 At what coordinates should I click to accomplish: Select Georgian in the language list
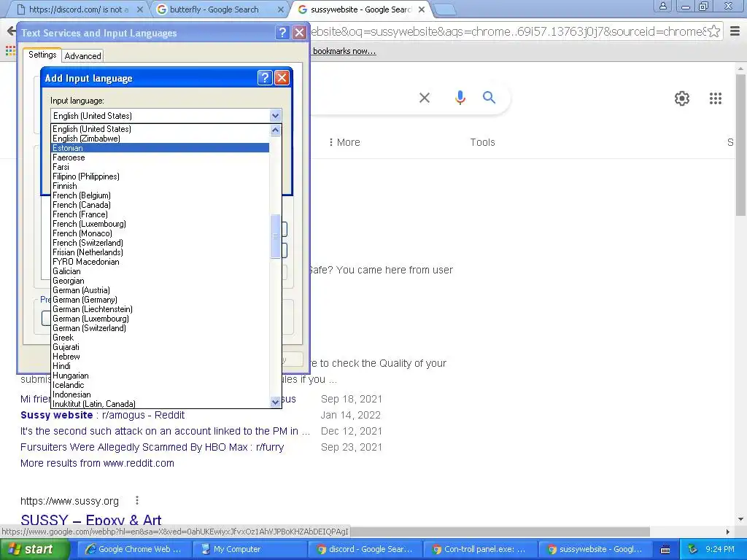[x=160, y=281]
